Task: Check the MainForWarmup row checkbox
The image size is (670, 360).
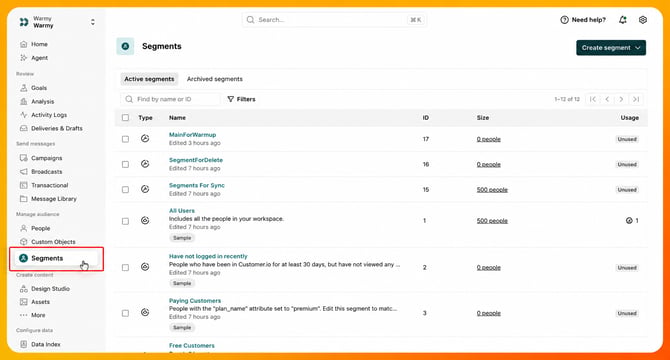Action: click(x=125, y=139)
